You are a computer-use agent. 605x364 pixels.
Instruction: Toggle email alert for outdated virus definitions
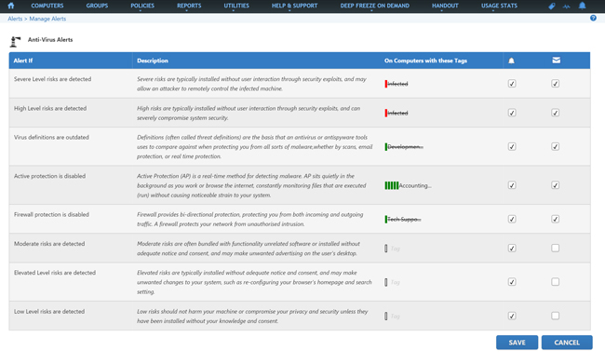(555, 147)
